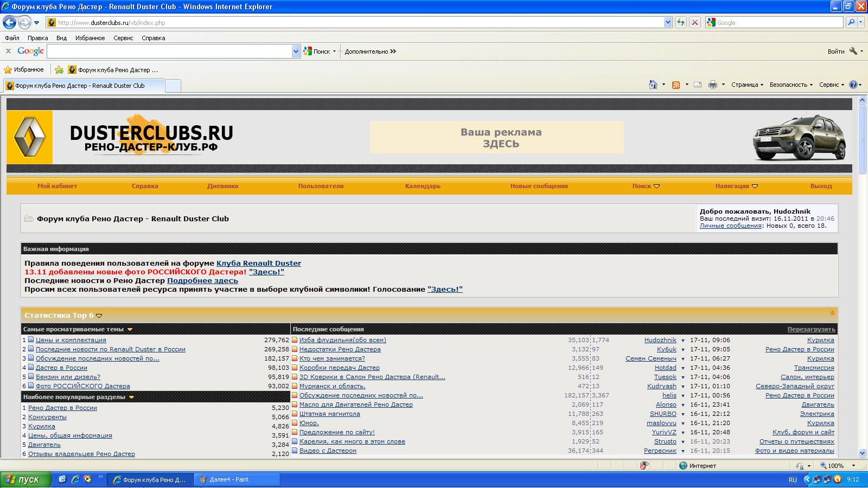Click the Print icon in command bar
Viewport: 868px width, 488px height.
point(713,85)
